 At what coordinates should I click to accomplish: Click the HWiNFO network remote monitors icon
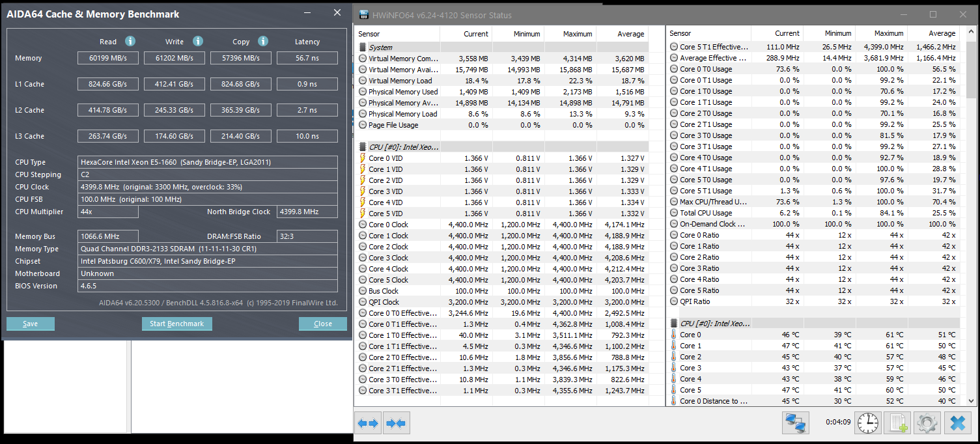(796, 423)
